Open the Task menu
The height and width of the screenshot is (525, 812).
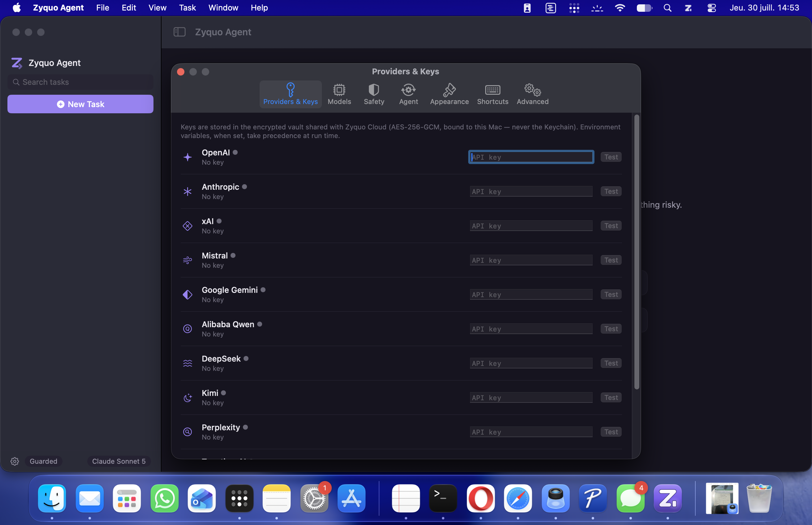point(188,7)
